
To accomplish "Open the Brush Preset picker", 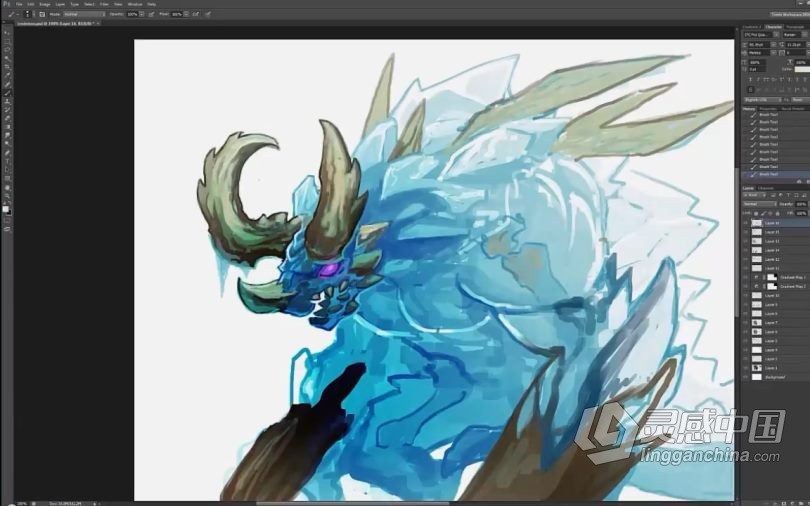I will [27, 14].
